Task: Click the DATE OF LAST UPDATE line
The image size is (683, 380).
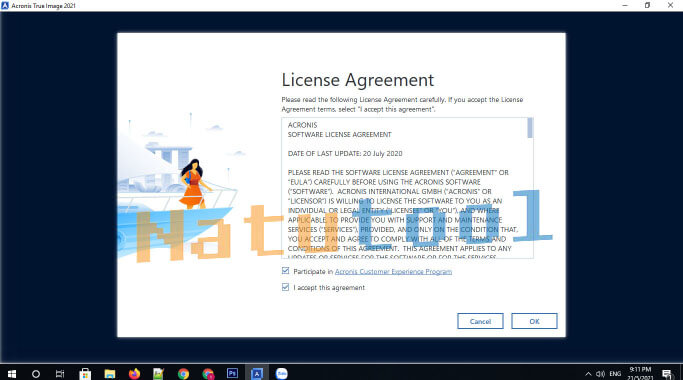Action: tap(345, 153)
